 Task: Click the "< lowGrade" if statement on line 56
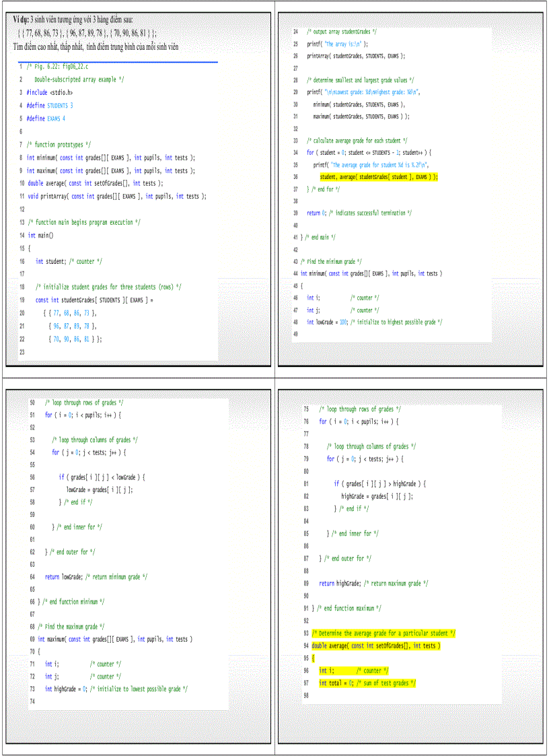click(102, 477)
